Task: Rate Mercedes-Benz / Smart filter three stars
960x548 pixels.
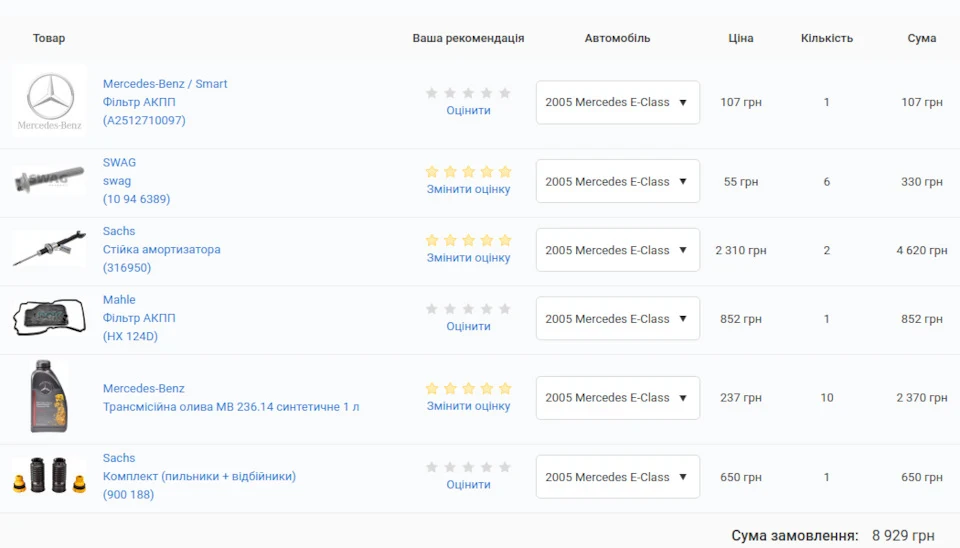Action: 468,93
